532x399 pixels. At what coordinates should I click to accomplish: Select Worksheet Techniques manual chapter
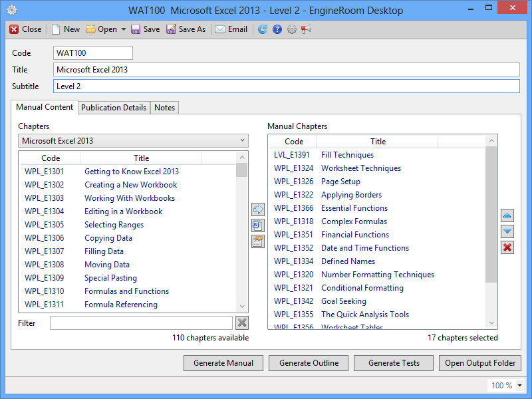[377, 168]
